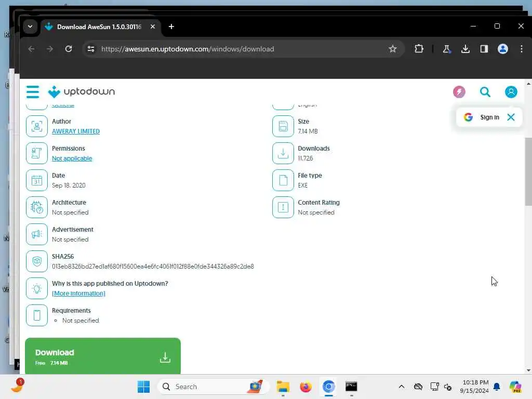Click the EXE file type value
Viewport: 532px width, 399px height.
pos(303,185)
